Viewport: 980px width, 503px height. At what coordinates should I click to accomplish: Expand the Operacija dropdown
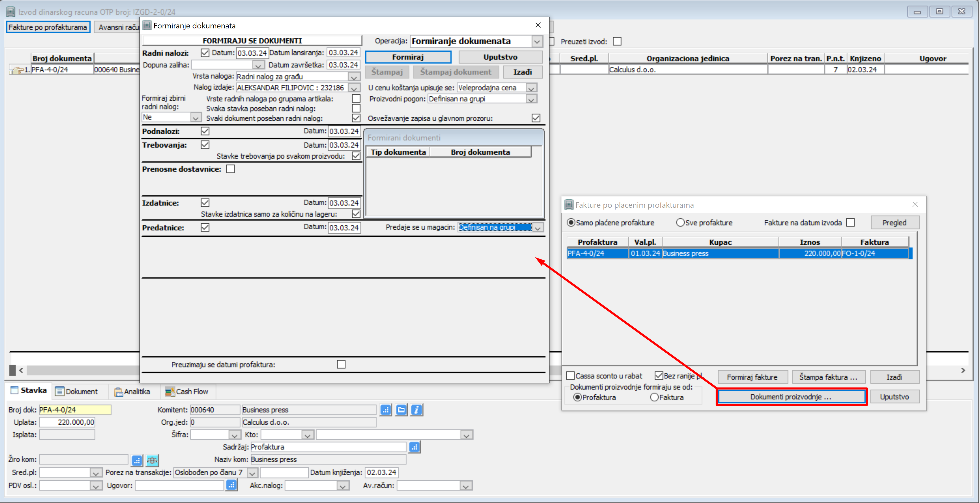(x=537, y=41)
